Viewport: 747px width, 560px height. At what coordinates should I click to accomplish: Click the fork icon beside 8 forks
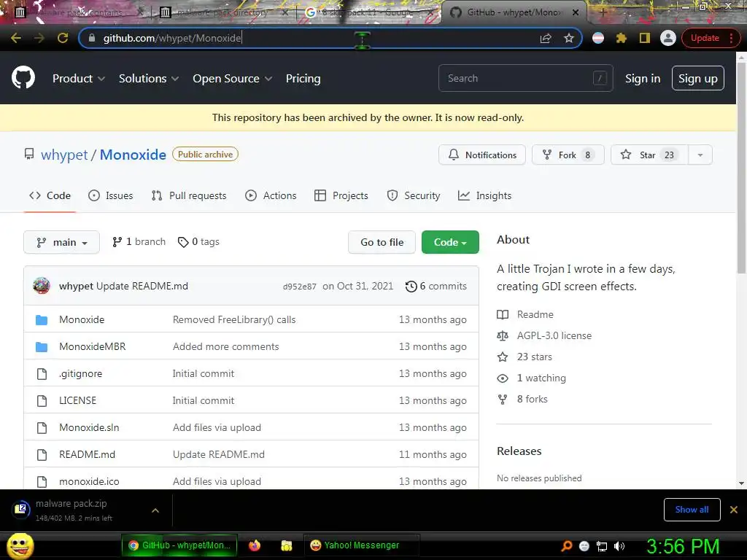click(x=503, y=399)
